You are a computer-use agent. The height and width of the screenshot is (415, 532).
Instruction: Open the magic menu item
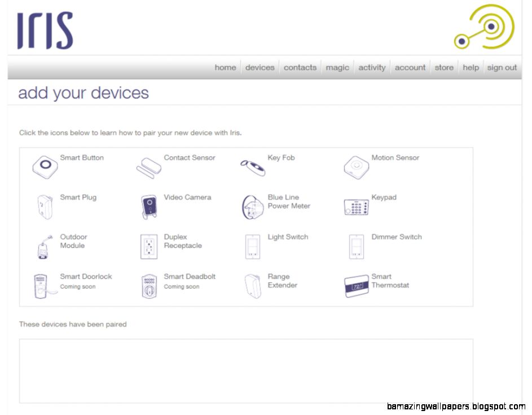coord(337,68)
